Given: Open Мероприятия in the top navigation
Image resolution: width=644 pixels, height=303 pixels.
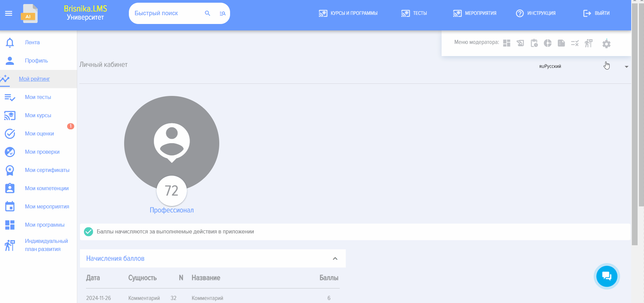Looking at the screenshot, I should point(475,14).
